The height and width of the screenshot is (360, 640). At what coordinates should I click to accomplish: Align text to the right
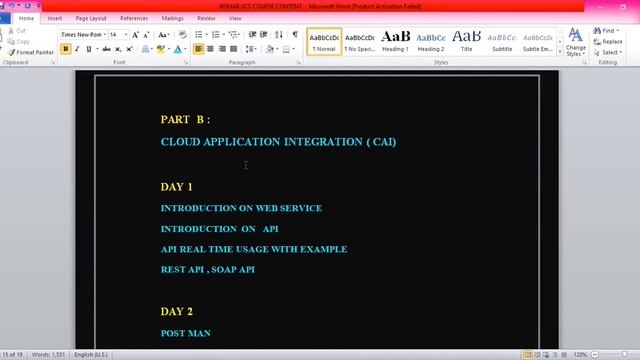222,49
